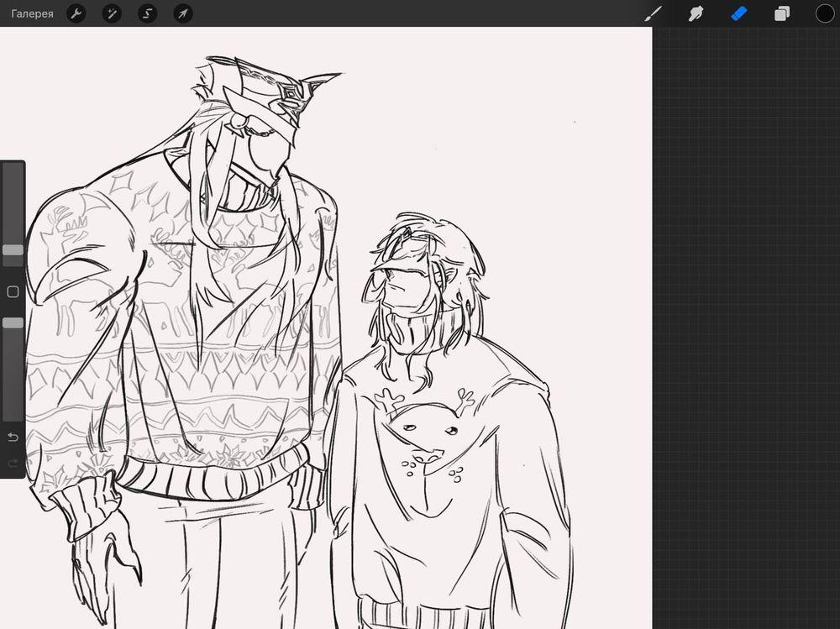
Task: Redo the last undone stroke
Action: 13,463
